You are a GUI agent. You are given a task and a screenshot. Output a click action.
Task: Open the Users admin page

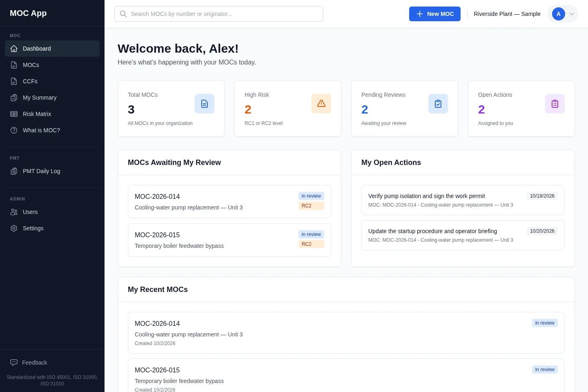tap(52, 212)
